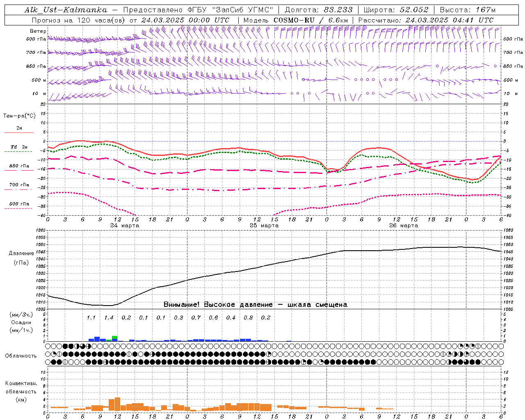Viewport: 525px width, 420px height.
Task: Click the Давление pressure panel label
Action: (21, 253)
